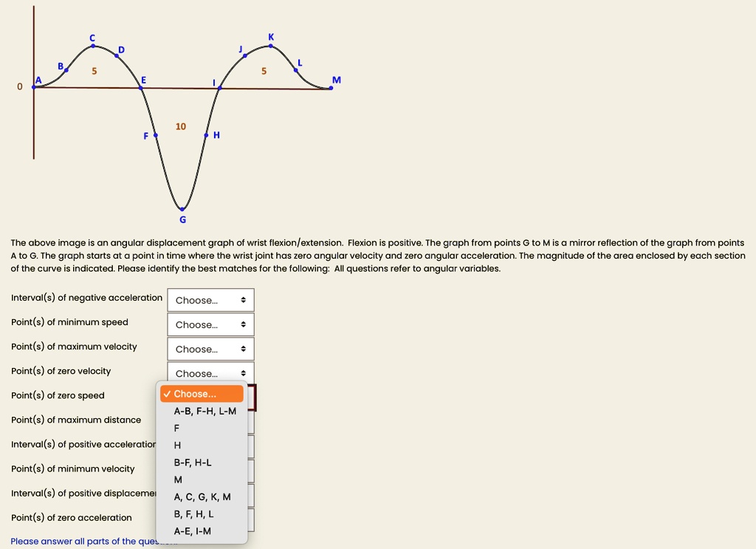Click point G at the graph minimum
This screenshot has height=549, width=756.
[182, 209]
